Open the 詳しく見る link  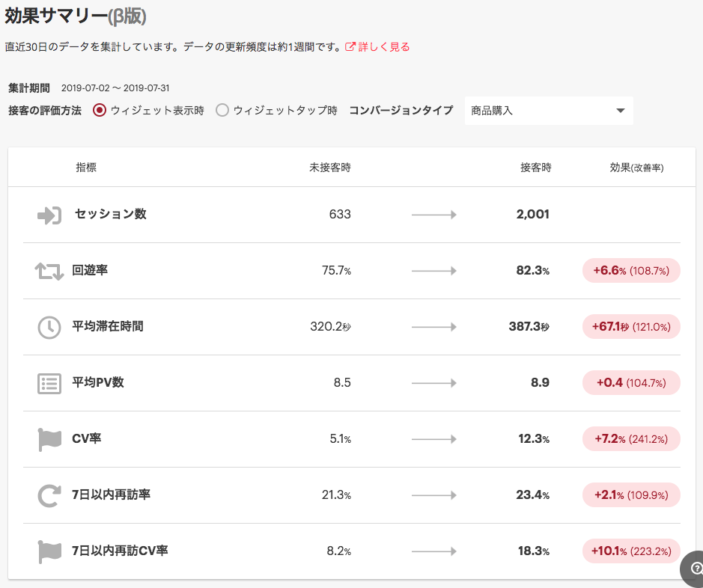pos(384,46)
